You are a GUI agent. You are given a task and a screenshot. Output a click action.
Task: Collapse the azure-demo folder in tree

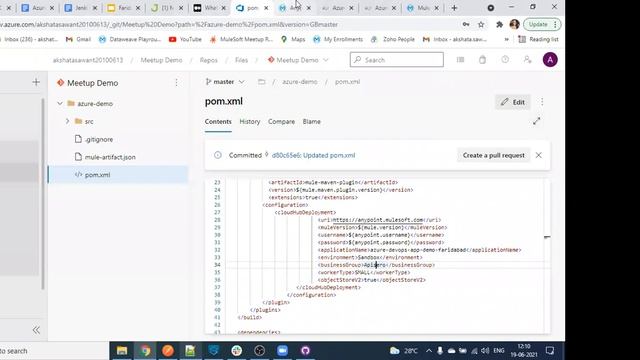[x=60, y=104]
